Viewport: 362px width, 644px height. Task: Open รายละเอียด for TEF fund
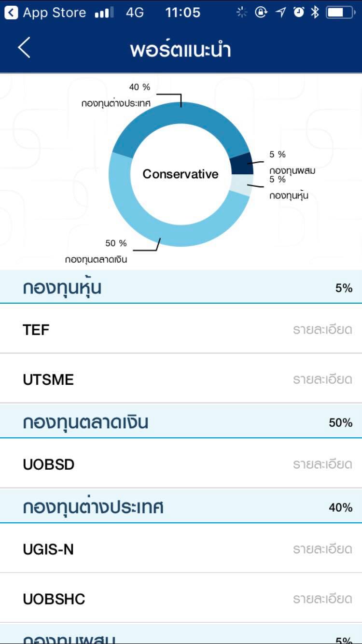pos(322,330)
